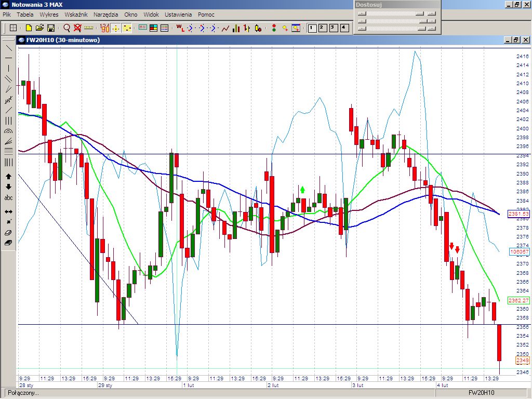Click the bar chart volume icon

point(236,28)
